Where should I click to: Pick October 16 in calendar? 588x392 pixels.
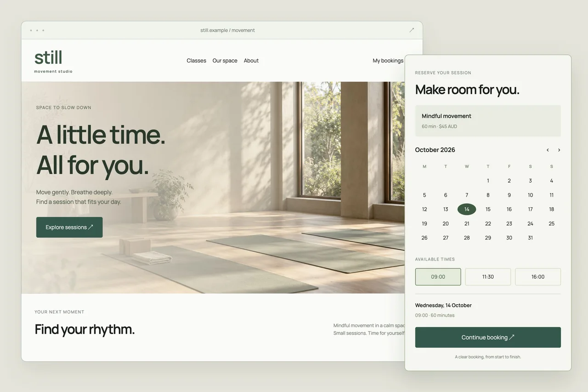coord(509,210)
